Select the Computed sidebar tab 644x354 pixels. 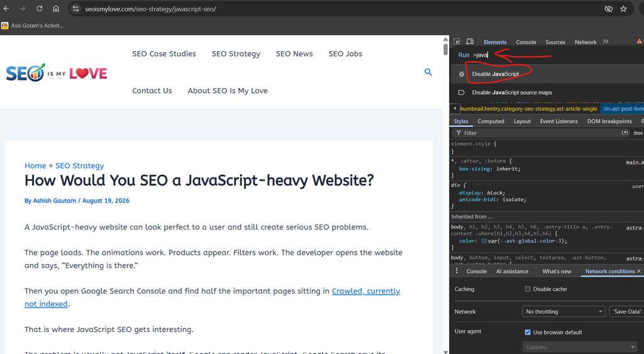491,121
